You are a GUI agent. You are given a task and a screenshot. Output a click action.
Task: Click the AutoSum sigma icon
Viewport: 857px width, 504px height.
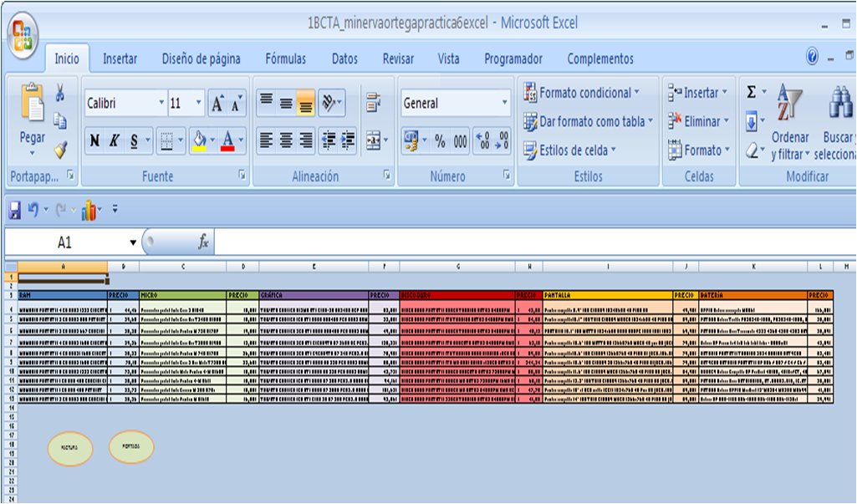click(752, 93)
